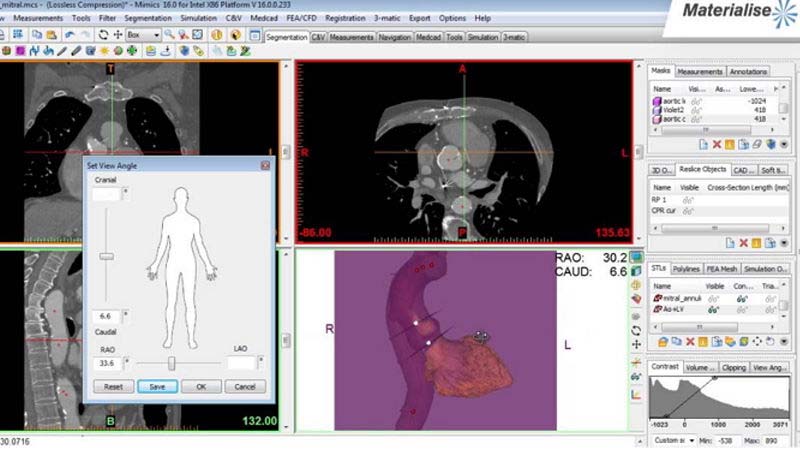Click the upper contrast line handle on histogram
800x450 pixels.
(x=714, y=378)
